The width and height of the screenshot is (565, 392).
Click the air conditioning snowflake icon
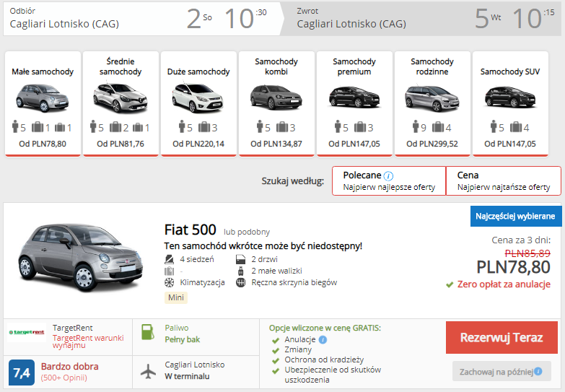pos(170,282)
